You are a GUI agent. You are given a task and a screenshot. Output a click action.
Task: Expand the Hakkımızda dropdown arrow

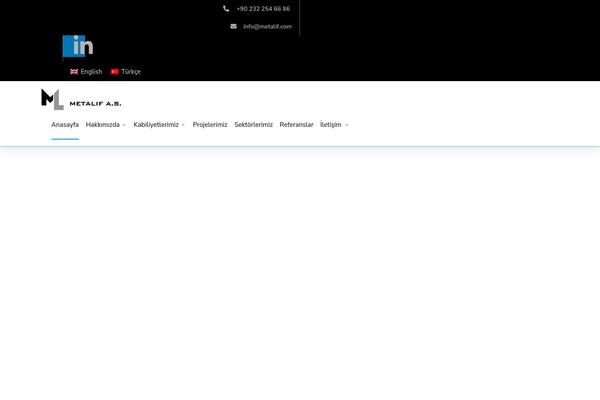tap(124, 125)
